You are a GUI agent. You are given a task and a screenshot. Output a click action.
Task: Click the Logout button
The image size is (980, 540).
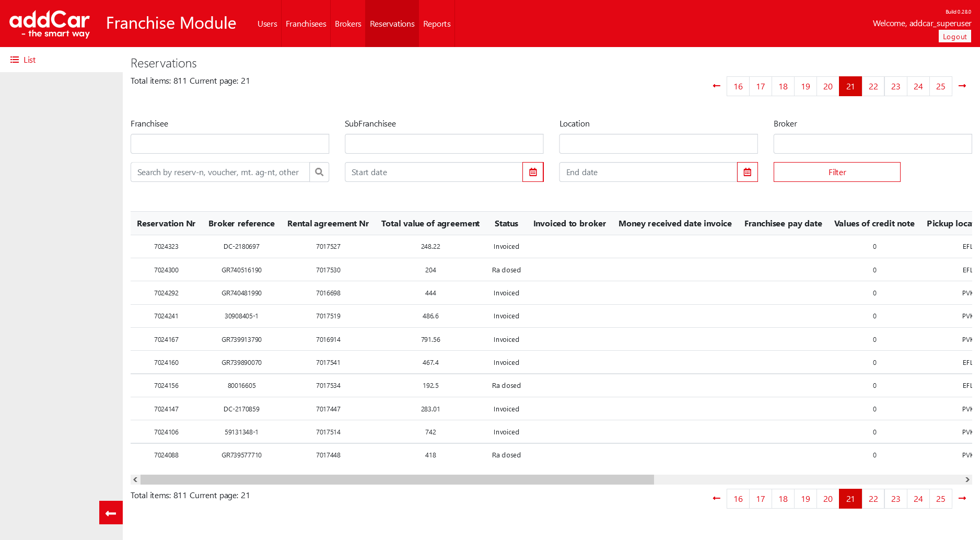coord(954,37)
